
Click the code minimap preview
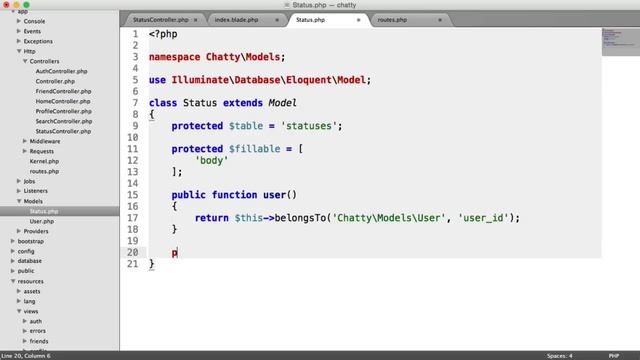[620, 42]
